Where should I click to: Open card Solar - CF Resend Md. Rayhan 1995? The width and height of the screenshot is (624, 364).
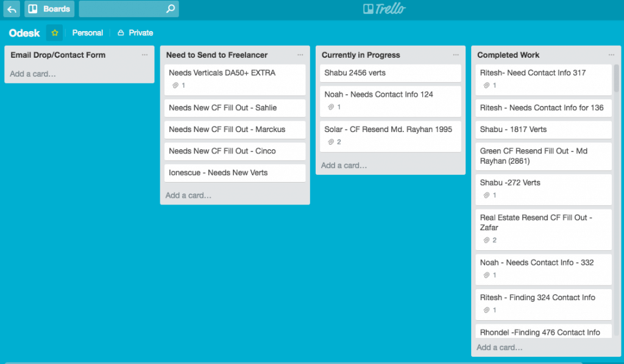[x=391, y=136]
